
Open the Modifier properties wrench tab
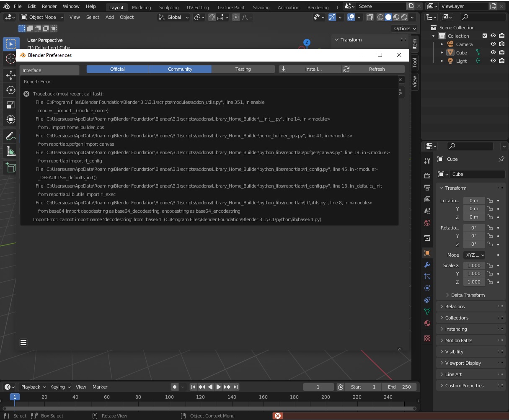(427, 265)
